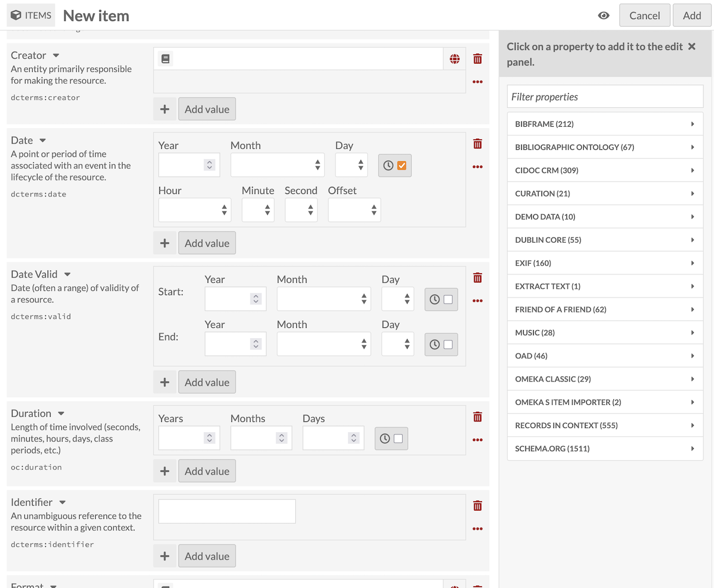714x588 pixels.
Task: Enable the Duration time checkbox
Action: [398, 439]
